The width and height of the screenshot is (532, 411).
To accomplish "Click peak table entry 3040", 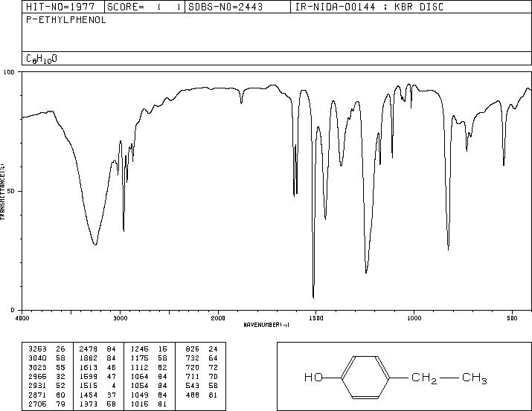I will pos(38,358).
